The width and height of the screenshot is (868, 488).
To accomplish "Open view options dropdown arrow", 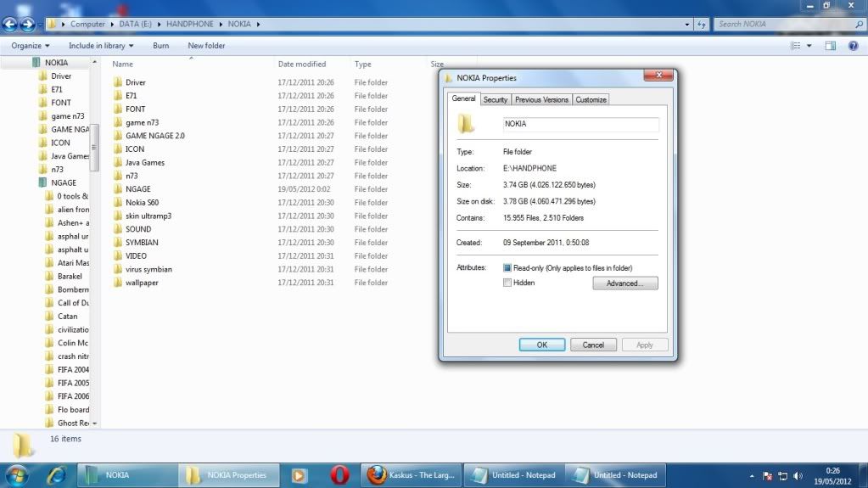I will tap(809, 46).
